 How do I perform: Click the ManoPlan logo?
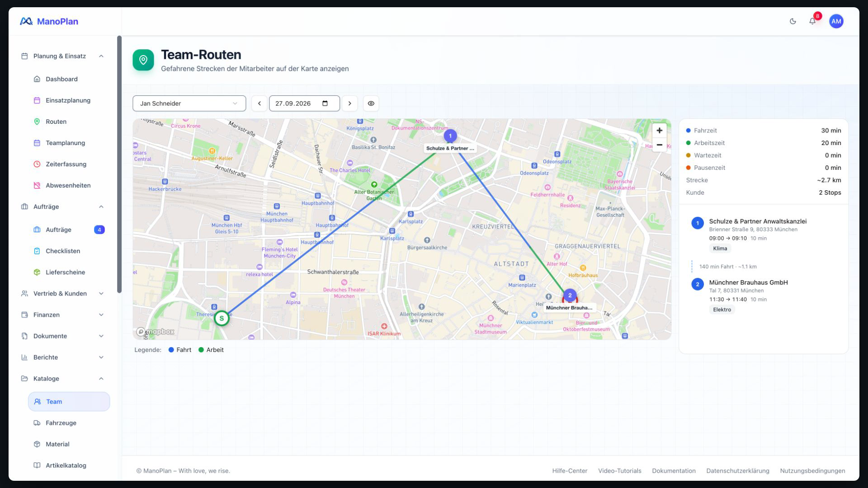point(49,21)
